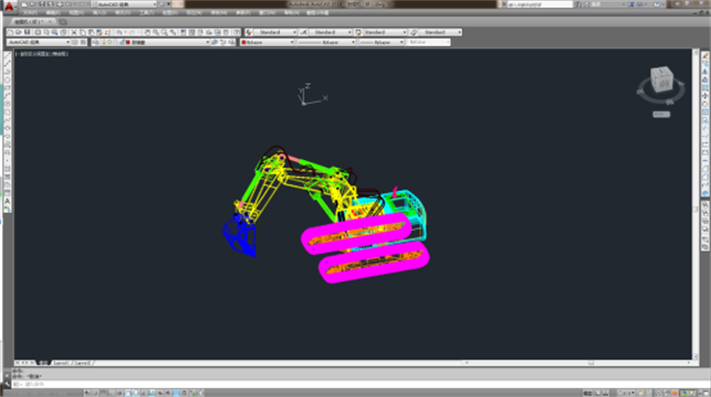This screenshot has width=711, height=397.
Task: Open the dimension style Standard dropdown
Action: point(330,32)
